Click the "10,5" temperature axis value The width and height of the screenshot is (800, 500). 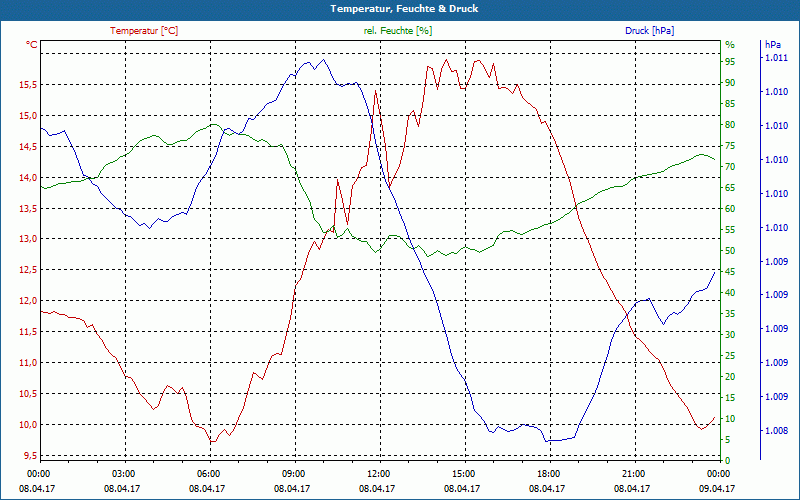tap(28, 394)
